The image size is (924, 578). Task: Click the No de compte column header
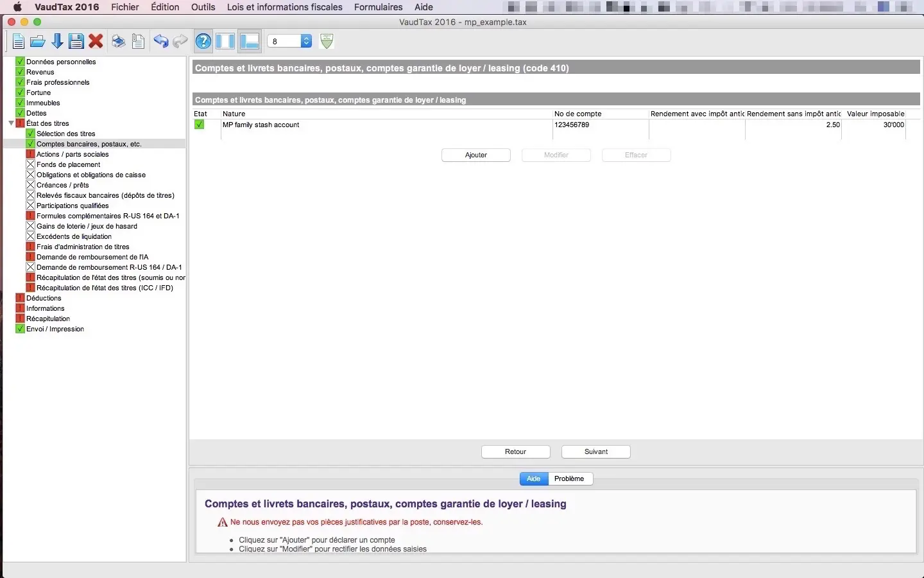point(601,114)
